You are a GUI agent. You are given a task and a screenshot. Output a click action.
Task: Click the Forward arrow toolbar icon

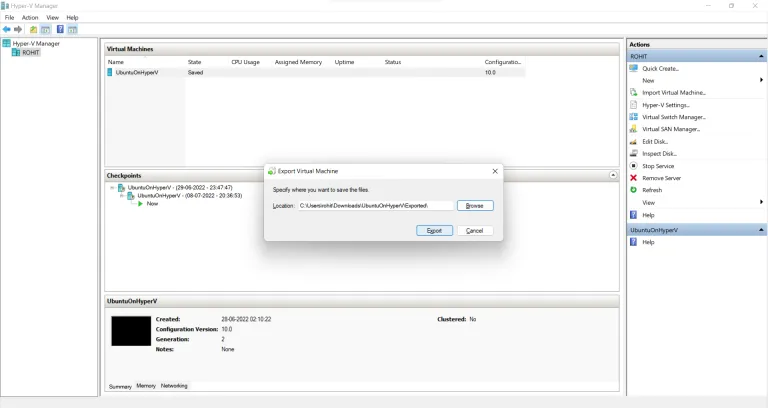click(18, 29)
